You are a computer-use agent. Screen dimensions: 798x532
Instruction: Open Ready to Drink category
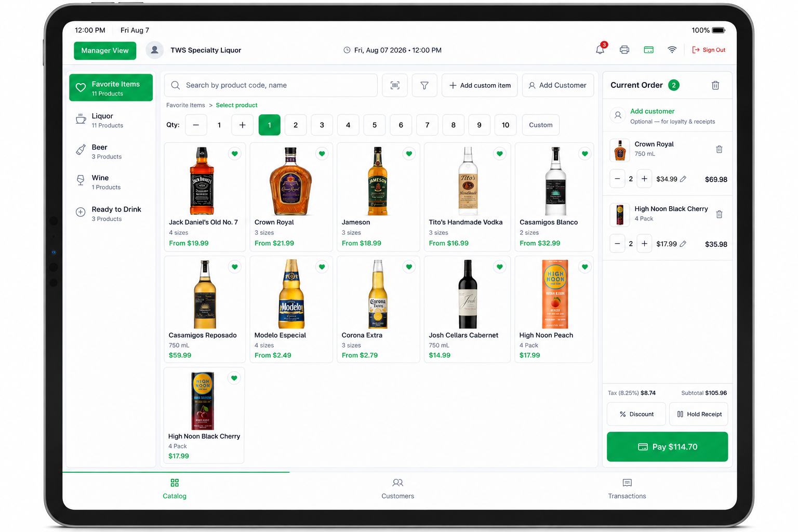111,214
